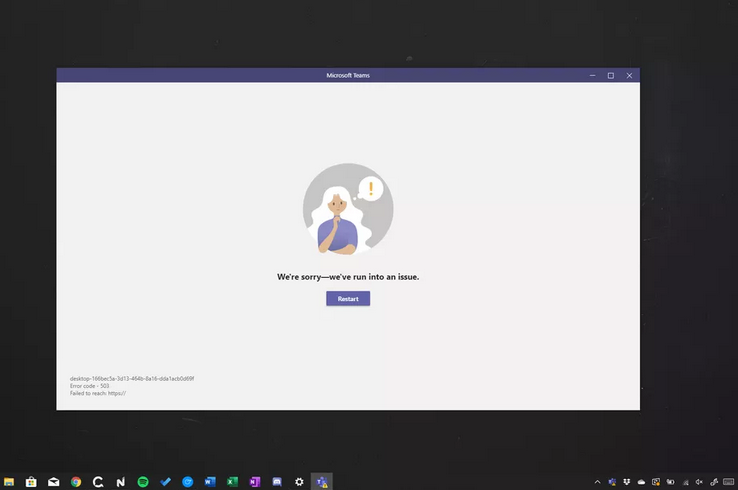
Task: Open Dropbox from the system tray
Action: click(626, 482)
